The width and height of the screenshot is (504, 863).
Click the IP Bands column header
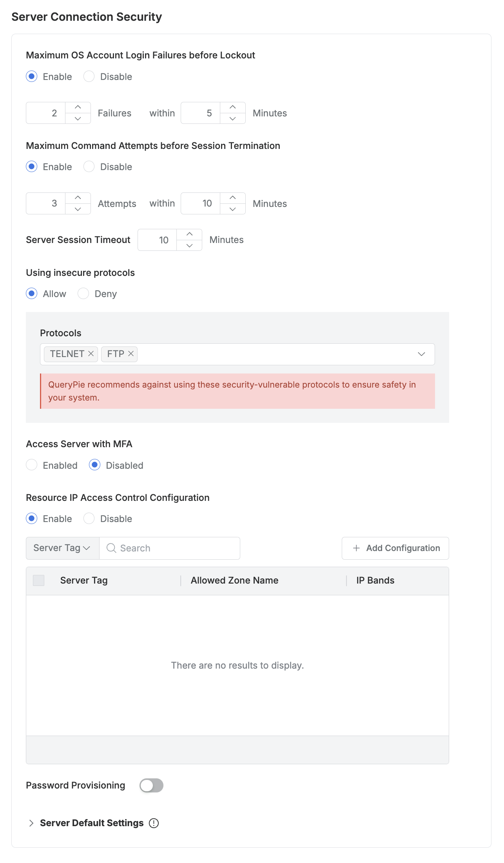(375, 580)
